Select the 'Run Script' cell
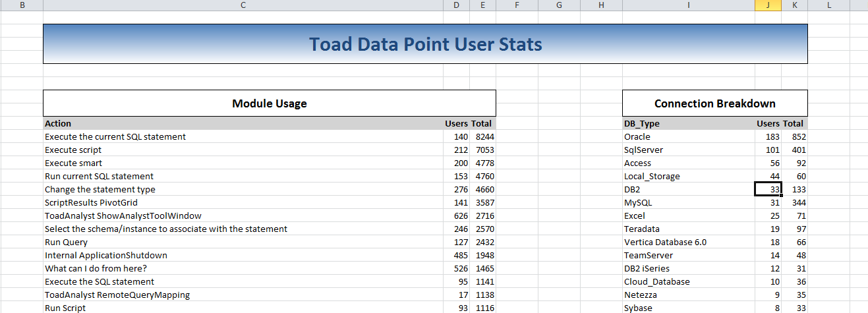868x313 pixels. coord(243,308)
